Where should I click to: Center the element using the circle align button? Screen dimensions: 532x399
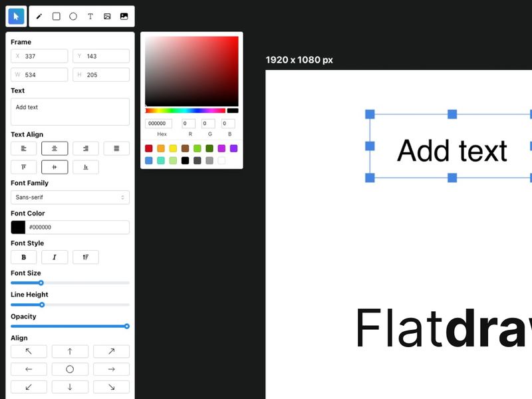click(70, 369)
